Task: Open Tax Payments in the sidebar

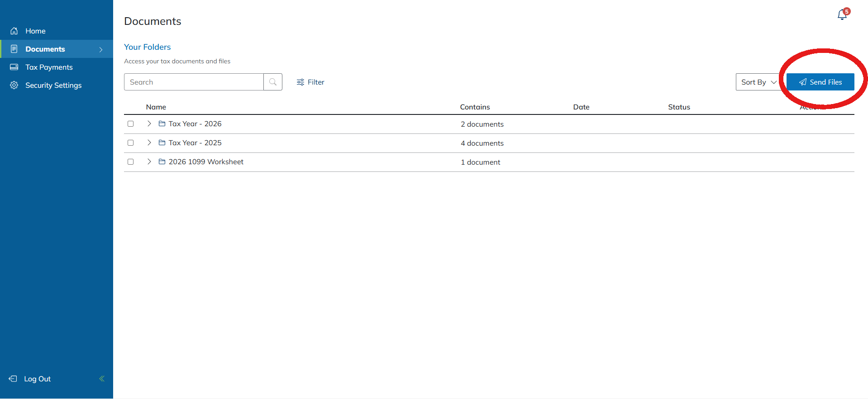Action: tap(57, 67)
